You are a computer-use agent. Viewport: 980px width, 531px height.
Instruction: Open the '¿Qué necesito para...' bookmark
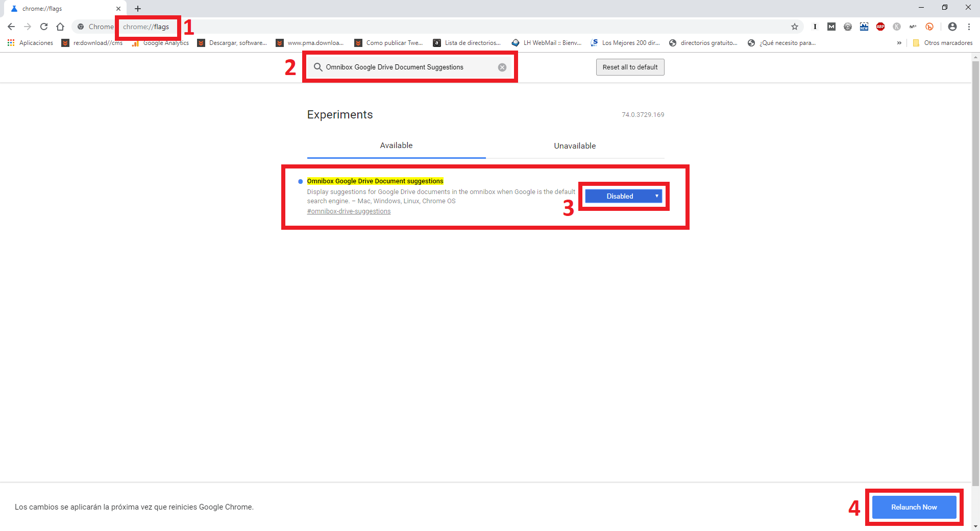click(782, 43)
